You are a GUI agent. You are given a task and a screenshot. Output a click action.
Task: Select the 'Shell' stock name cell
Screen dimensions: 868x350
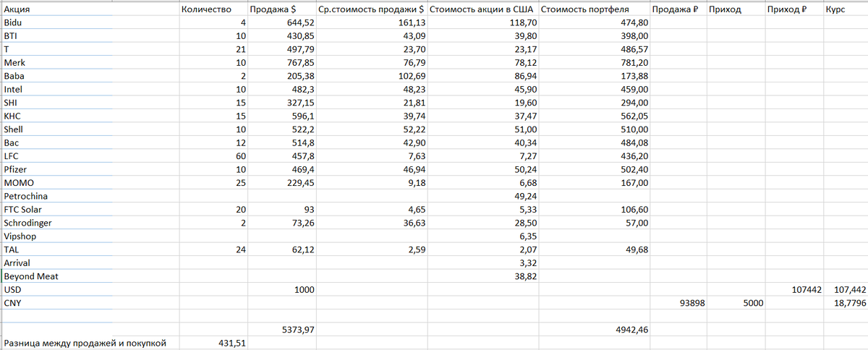point(90,129)
